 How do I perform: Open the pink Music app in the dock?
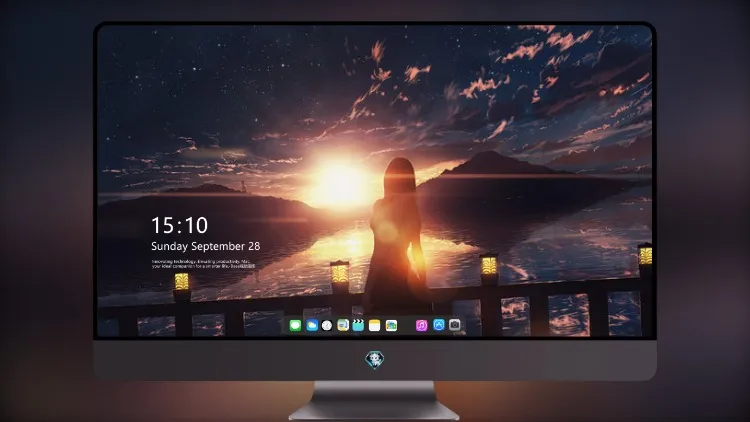point(421,325)
